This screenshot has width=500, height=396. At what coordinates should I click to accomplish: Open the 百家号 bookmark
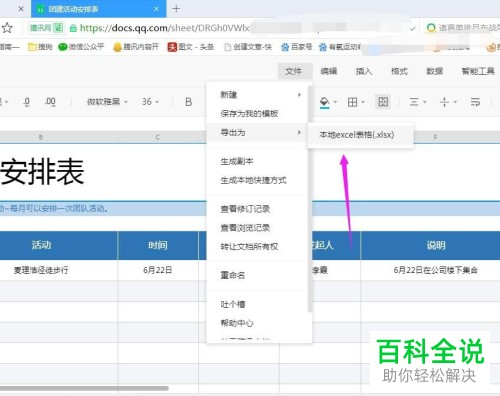click(297, 47)
